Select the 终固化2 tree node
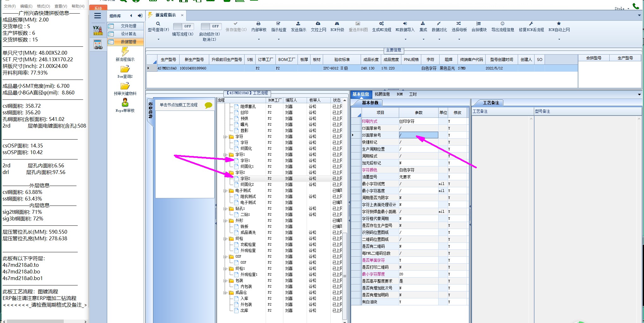The image size is (644, 323). pos(247,184)
